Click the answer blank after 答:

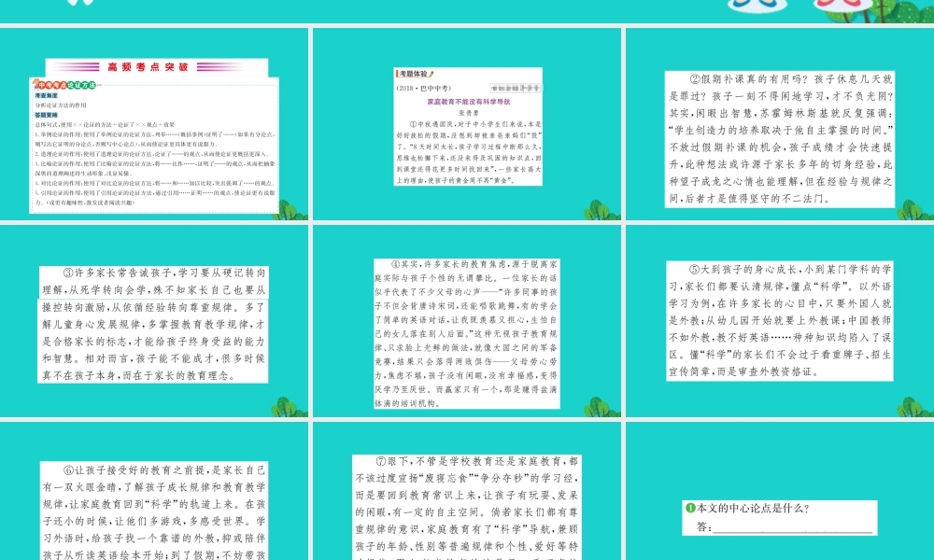pyautogui.click(x=793, y=528)
